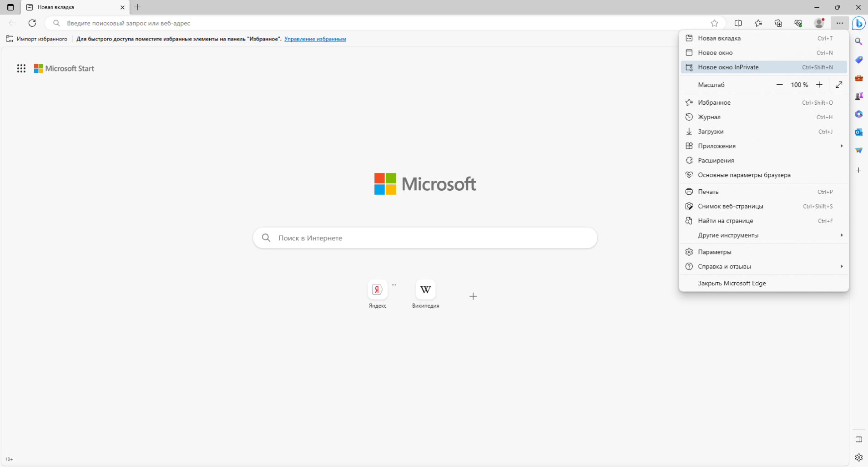Toggle full screen mode in Масштаб row
The height and width of the screenshot is (467, 868).
pos(839,85)
